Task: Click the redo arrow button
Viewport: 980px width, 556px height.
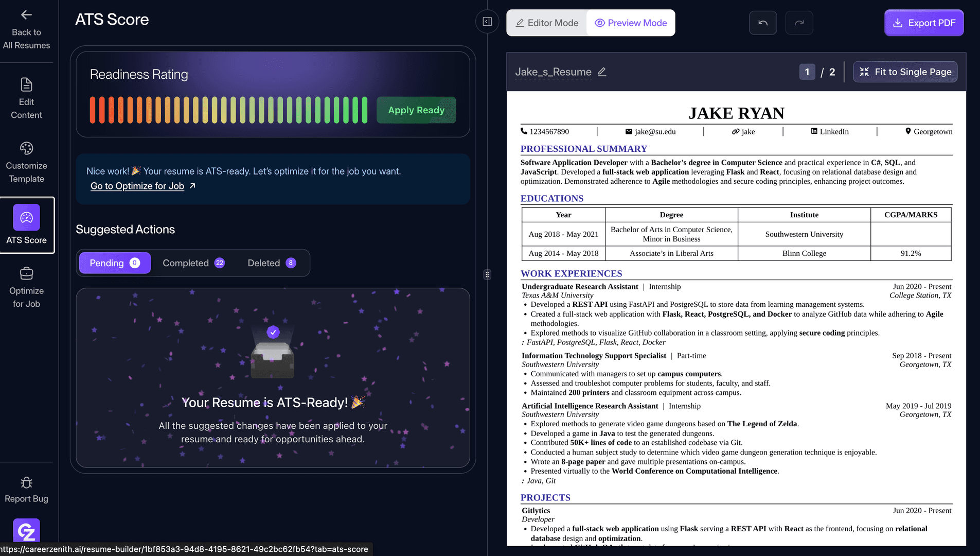Action: 799,23
